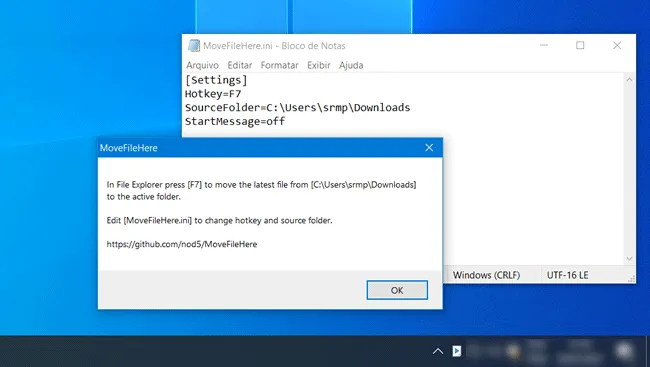Screen dimensions: 650x367
Task: Close the MoveFileHere dialog
Action: click(x=429, y=148)
